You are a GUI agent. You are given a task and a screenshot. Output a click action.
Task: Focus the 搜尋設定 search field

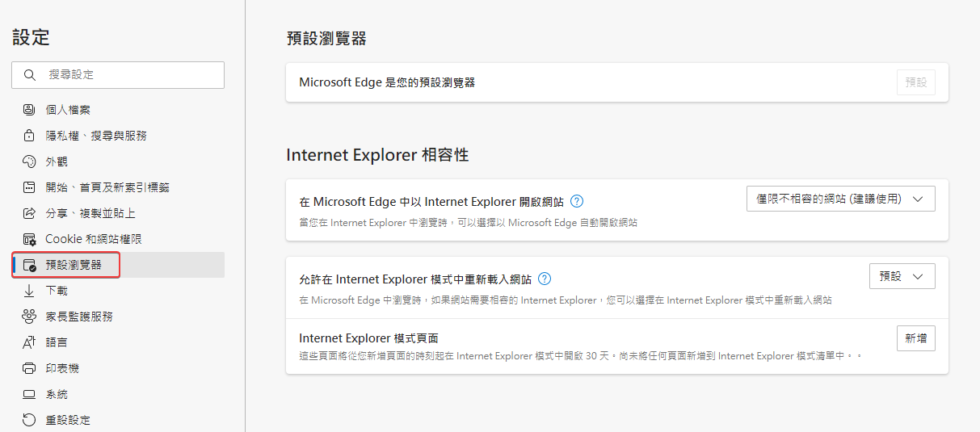118,74
